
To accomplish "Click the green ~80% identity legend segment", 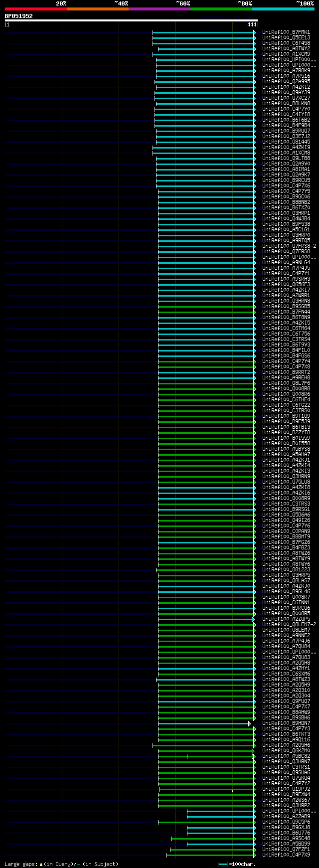I will 221,9.
